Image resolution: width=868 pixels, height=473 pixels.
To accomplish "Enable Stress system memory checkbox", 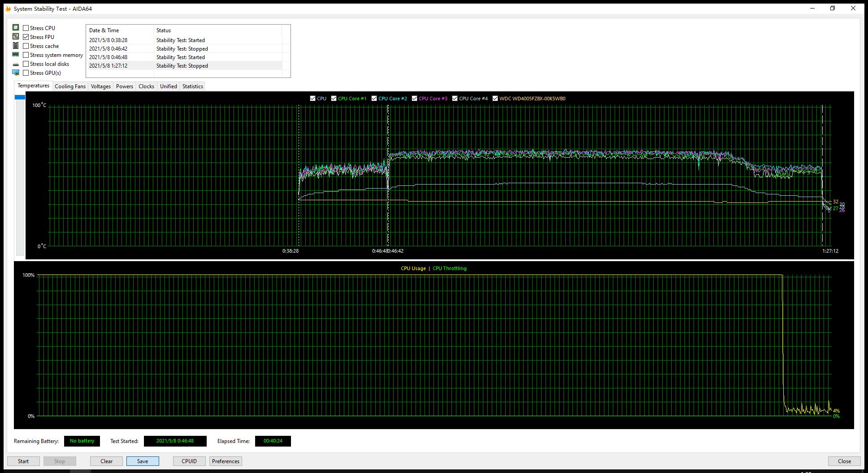I will click(x=26, y=55).
